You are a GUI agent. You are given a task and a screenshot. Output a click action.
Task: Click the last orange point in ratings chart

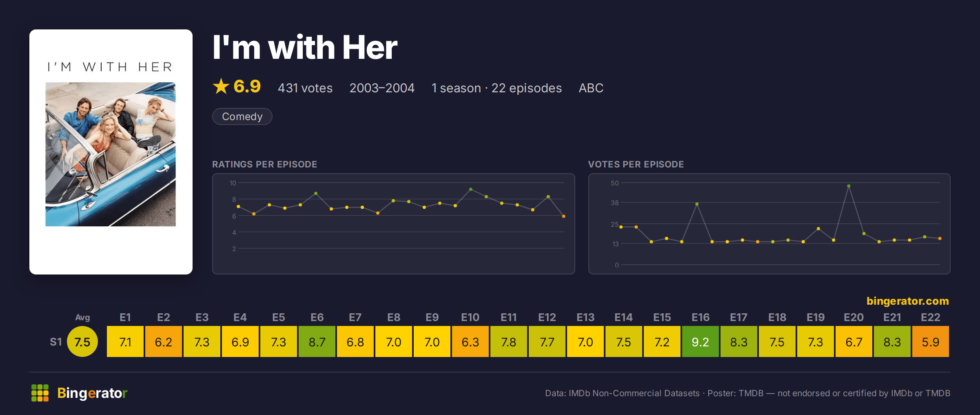coord(564,216)
